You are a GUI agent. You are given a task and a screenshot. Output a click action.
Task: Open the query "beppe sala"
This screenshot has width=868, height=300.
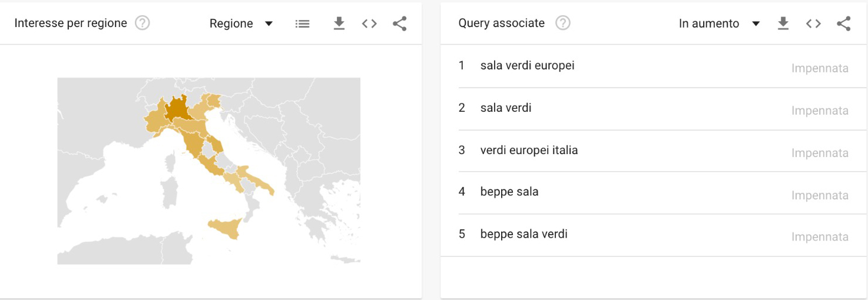(x=509, y=192)
